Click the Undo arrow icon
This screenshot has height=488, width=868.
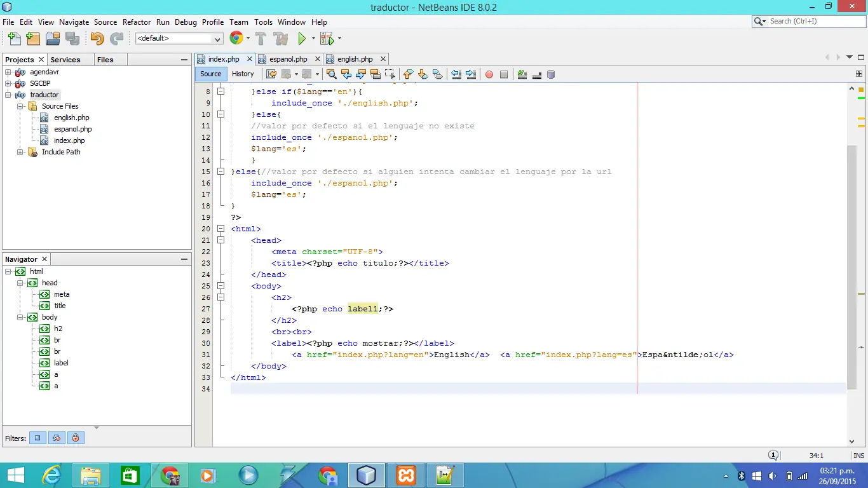pyautogui.click(x=97, y=39)
